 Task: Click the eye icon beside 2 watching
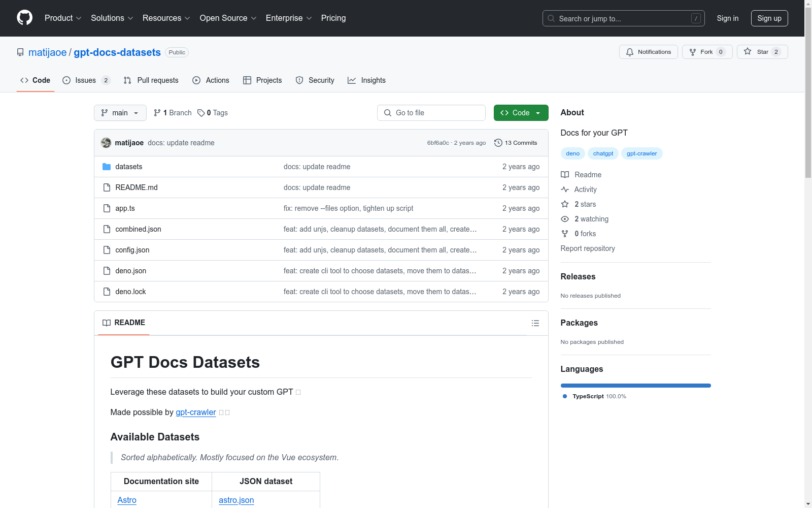[565, 219]
